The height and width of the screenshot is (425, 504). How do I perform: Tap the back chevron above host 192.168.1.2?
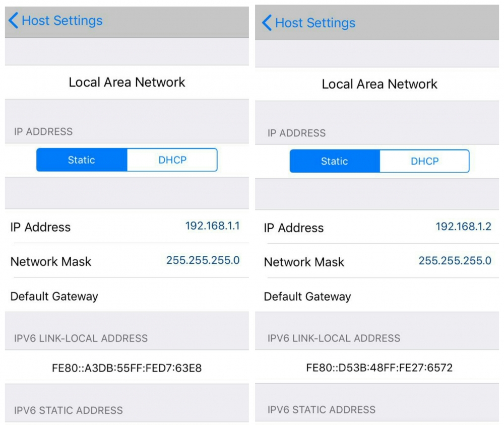pyautogui.click(x=267, y=23)
